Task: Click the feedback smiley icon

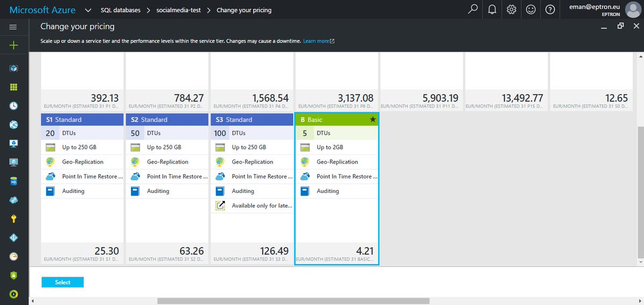Action: (x=531, y=10)
